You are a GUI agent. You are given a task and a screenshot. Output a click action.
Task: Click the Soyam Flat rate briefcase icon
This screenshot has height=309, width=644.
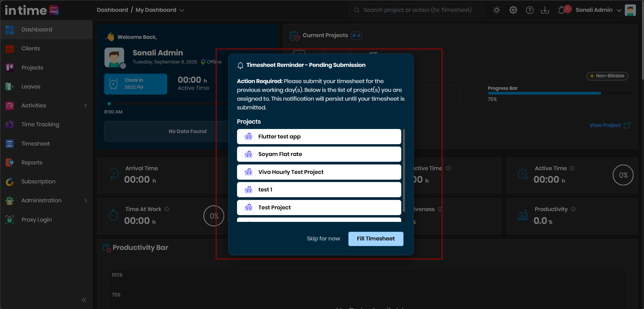pyautogui.click(x=248, y=154)
